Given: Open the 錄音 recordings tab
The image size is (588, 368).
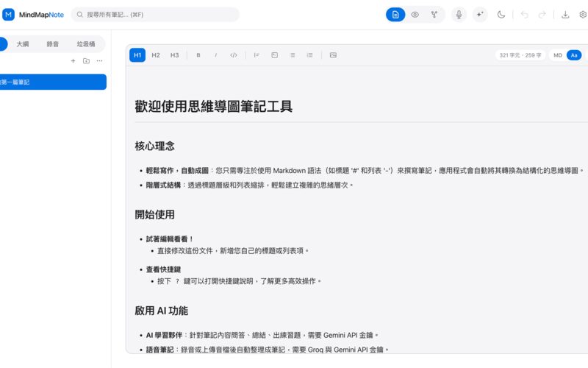Looking at the screenshot, I should [52, 44].
